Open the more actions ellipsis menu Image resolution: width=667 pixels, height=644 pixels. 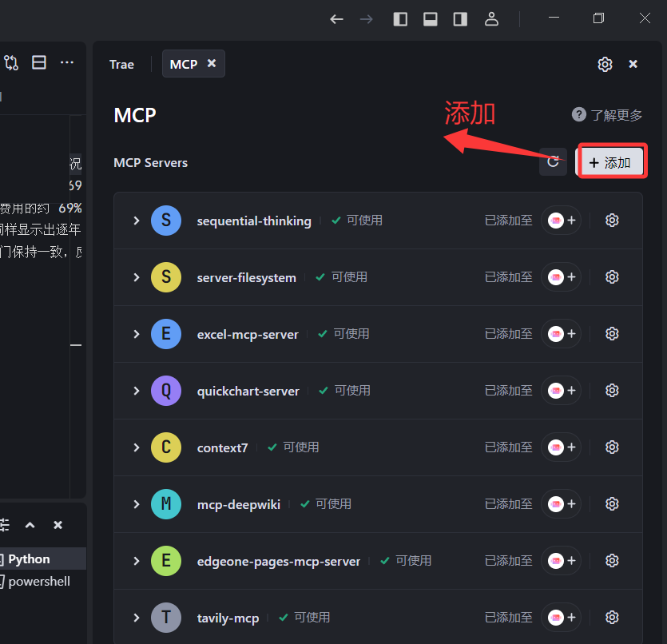pyautogui.click(x=67, y=62)
